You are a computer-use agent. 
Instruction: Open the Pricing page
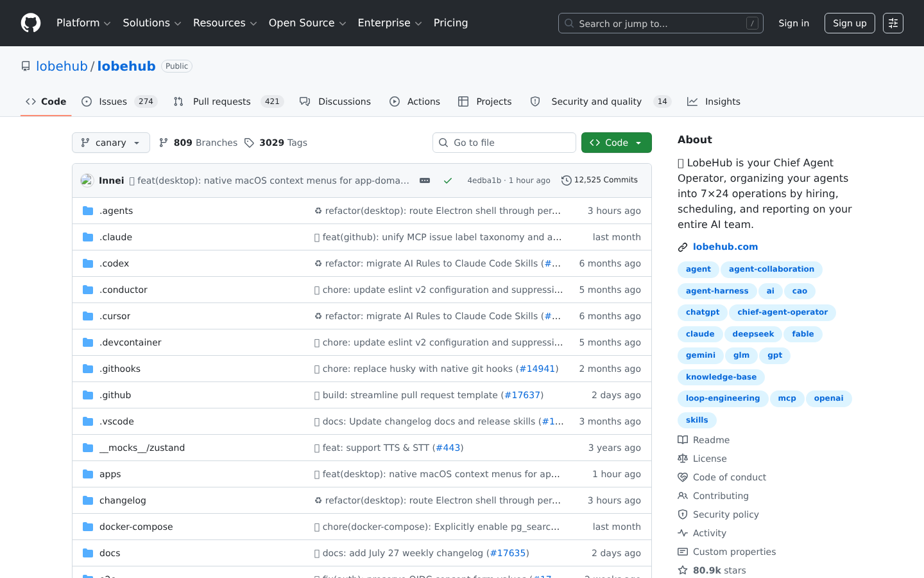pyautogui.click(x=450, y=23)
